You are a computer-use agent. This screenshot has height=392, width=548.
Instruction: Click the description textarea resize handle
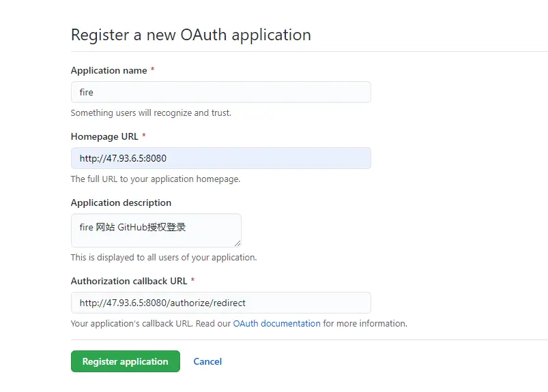point(237,243)
